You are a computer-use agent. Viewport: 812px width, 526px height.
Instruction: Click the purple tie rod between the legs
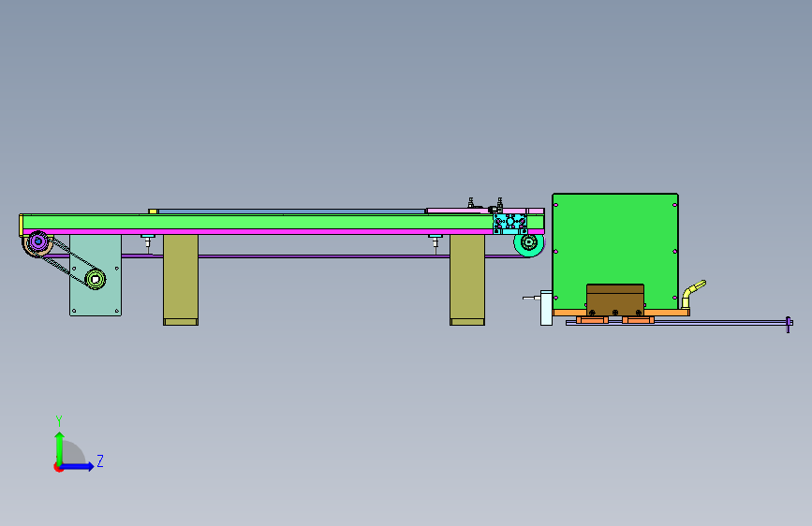click(324, 256)
